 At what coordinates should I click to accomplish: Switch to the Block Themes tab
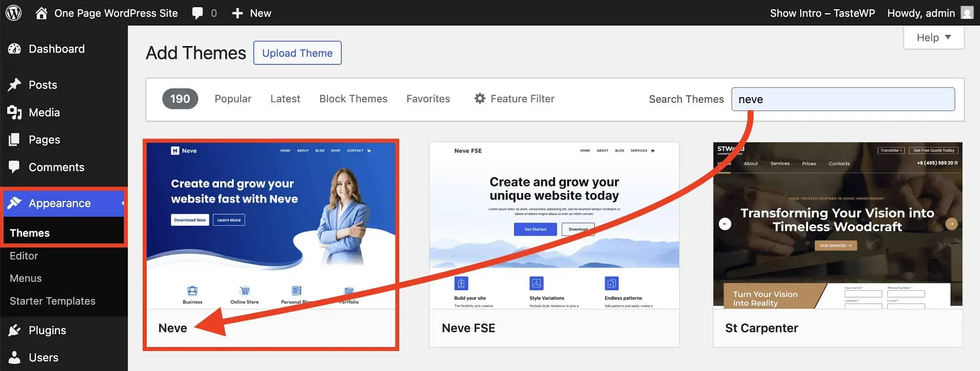[x=353, y=99]
